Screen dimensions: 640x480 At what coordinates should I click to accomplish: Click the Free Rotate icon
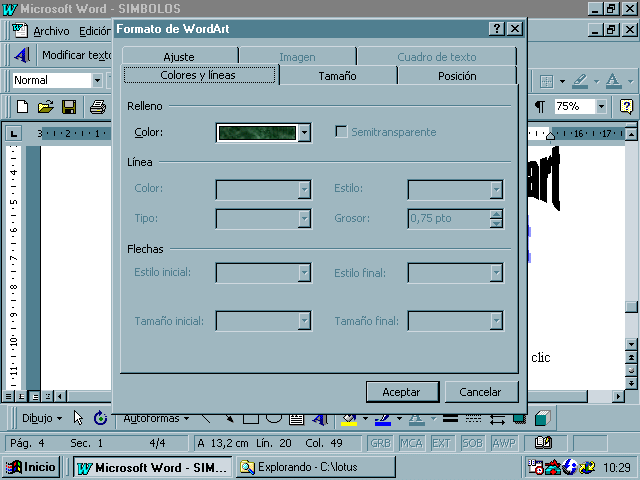[100, 418]
